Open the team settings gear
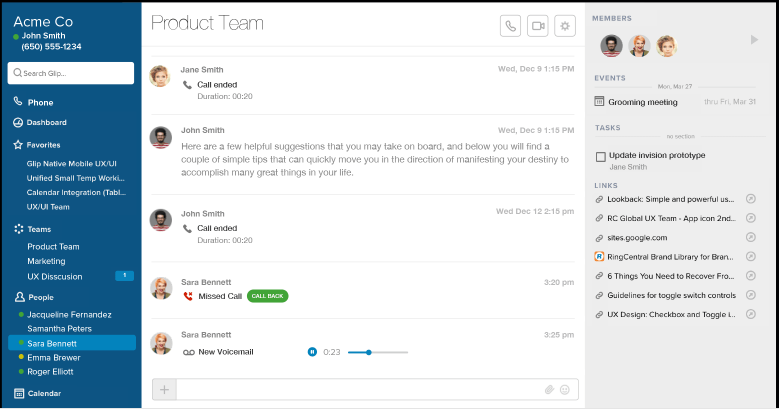 566,27
